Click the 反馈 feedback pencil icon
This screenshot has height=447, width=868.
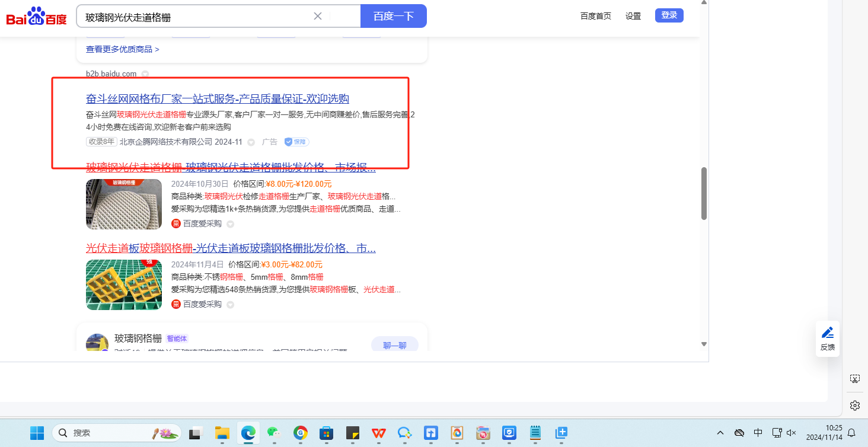point(828,333)
